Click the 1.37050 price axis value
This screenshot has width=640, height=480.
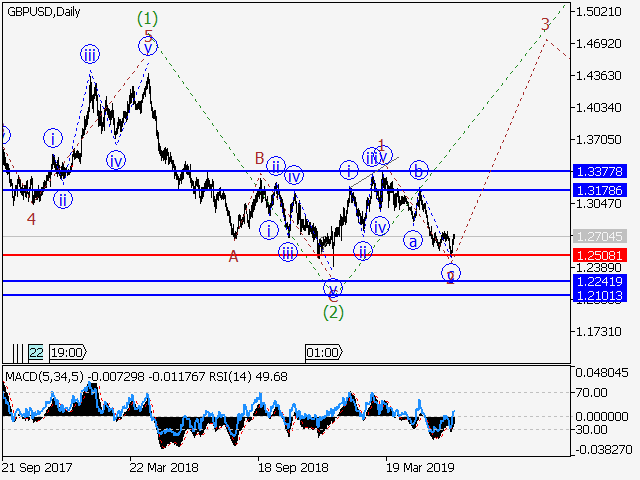pyautogui.click(x=598, y=140)
